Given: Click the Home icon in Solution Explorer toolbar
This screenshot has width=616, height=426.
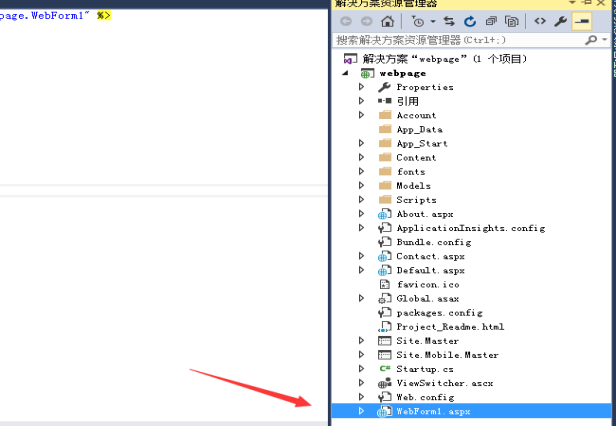Looking at the screenshot, I should tap(388, 20).
